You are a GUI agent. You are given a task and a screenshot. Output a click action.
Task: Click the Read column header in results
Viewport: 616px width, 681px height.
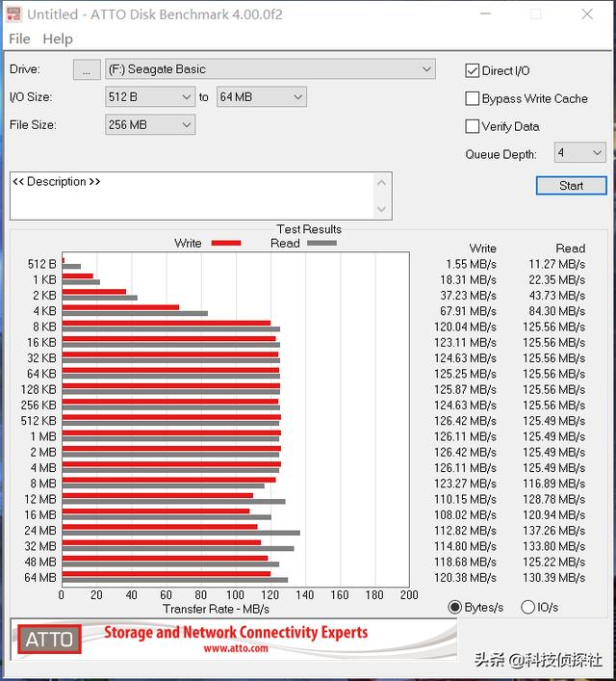click(571, 249)
